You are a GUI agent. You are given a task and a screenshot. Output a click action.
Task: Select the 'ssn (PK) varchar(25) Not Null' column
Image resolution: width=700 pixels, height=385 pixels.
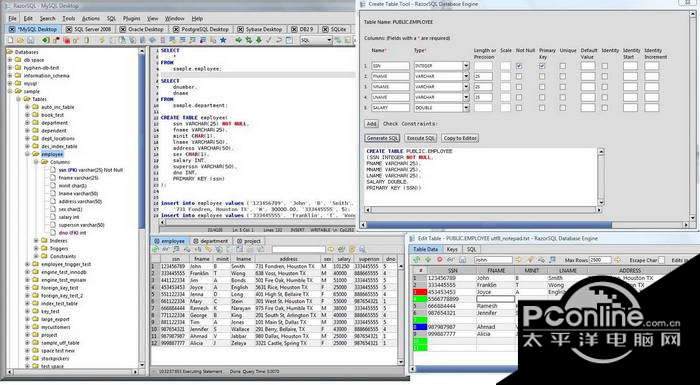[91, 170]
